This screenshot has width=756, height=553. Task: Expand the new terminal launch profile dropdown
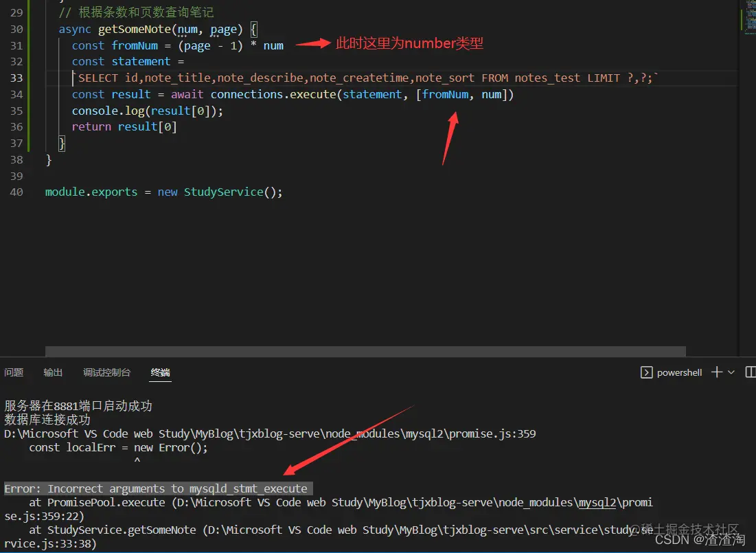[731, 372]
